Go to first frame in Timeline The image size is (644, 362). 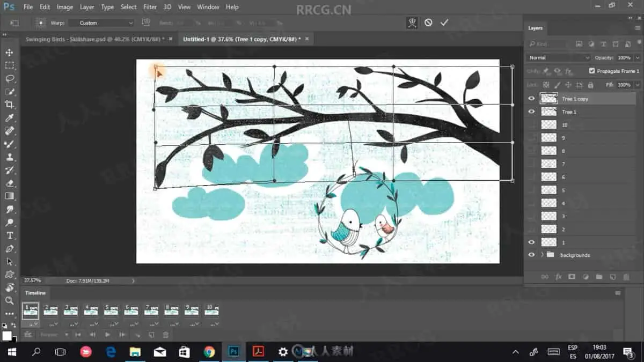pos(78,335)
